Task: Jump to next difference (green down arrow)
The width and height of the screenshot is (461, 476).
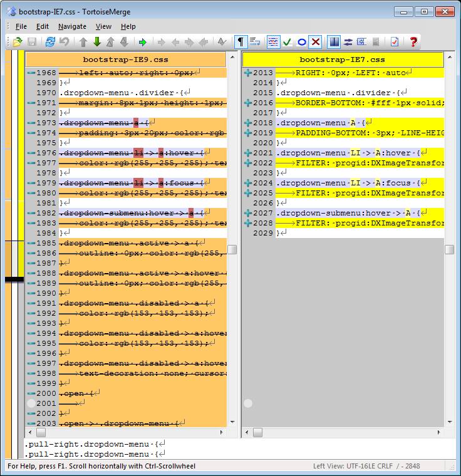Action: (97, 41)
